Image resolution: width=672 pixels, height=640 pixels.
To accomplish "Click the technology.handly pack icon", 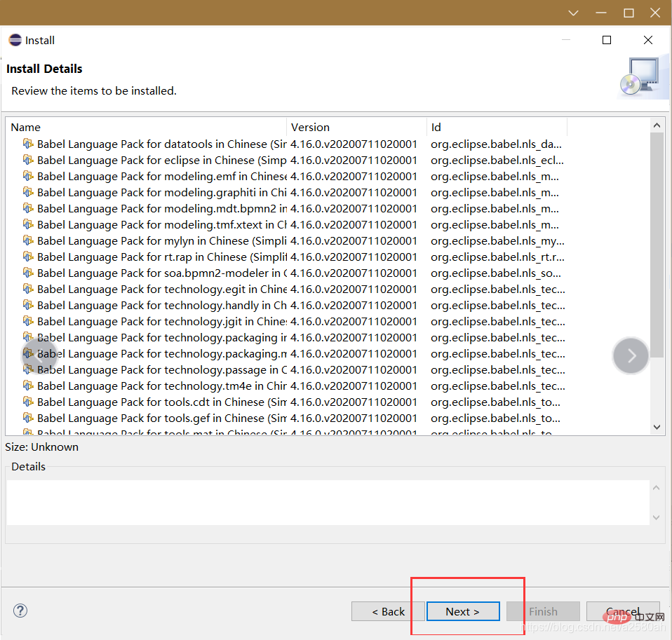I will [x=28, y=305].
